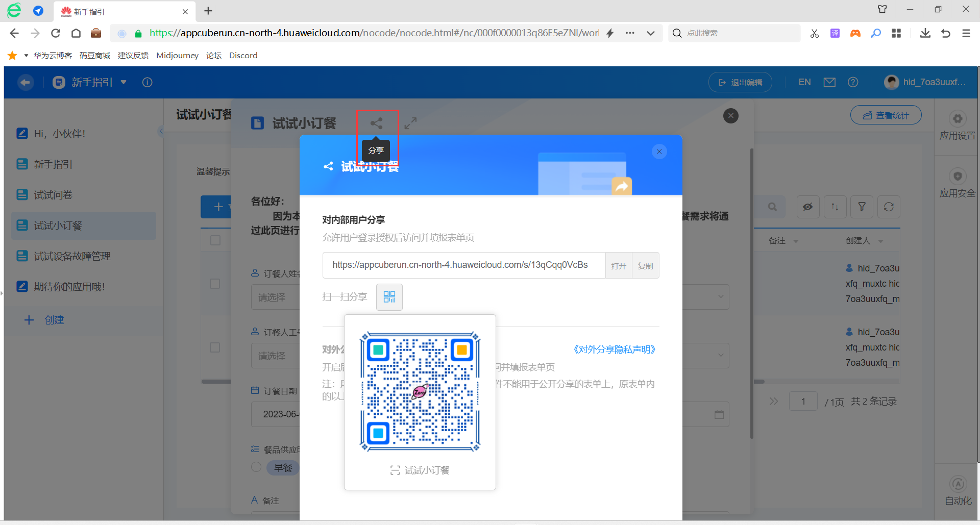Click the QR code image

(x=420, y=392)
